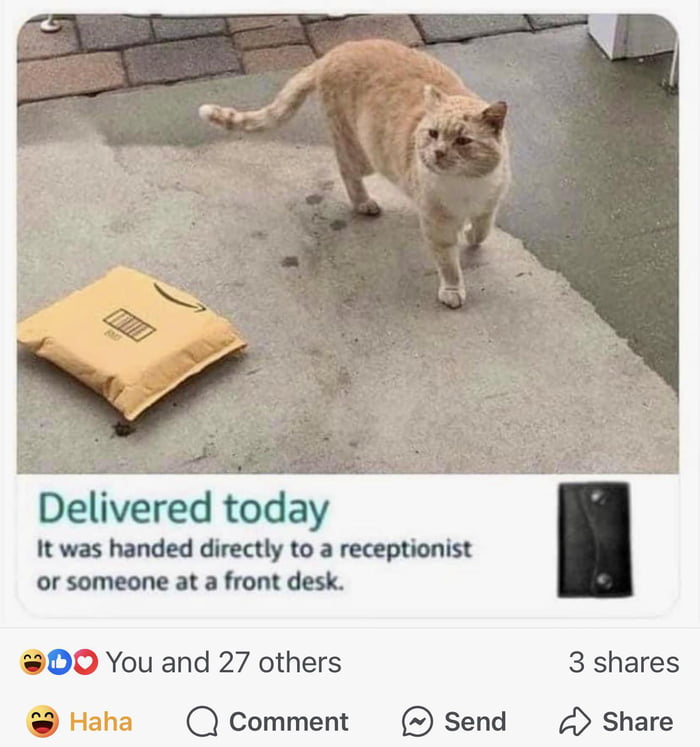Open the cat and package photo
700x747 pixels.
click(348, 243)
